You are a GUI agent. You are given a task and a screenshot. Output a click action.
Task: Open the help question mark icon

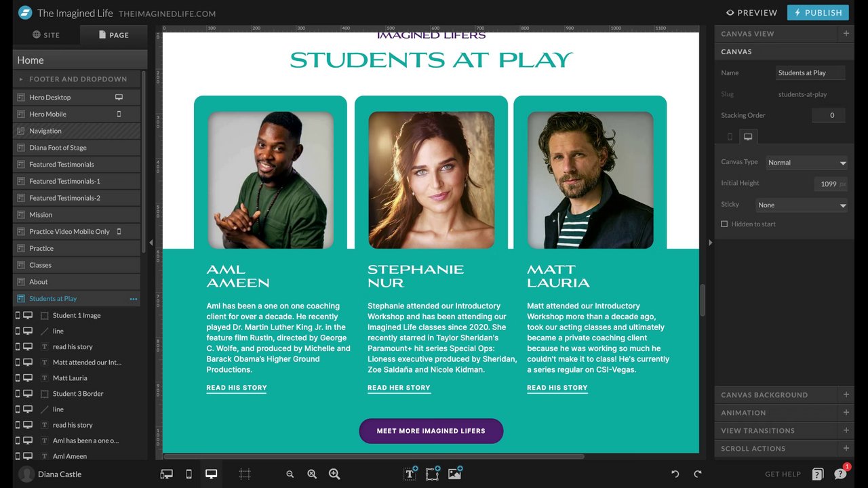(x=818, y=474)
